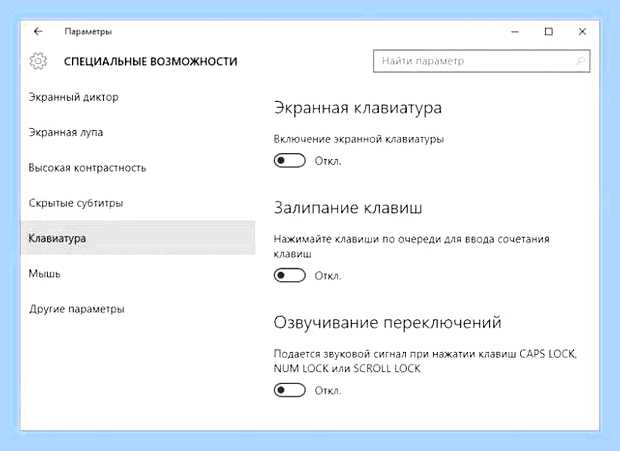Maximize the Параметры window
620x451 pixels.
tap(548, 32)
